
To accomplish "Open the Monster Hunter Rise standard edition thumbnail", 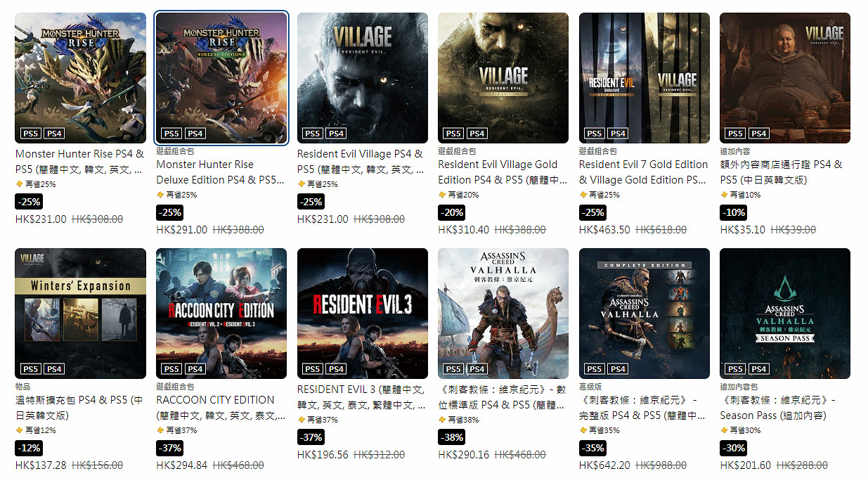I will click(81, 78).
